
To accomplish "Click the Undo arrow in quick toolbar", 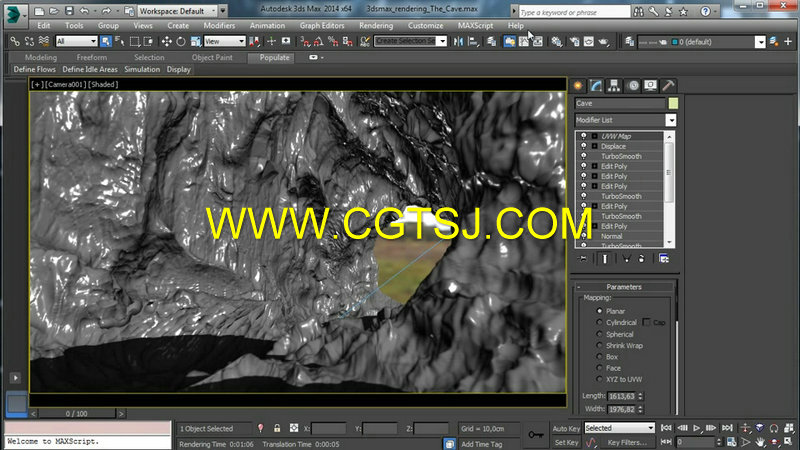I will tap(84, 11).
